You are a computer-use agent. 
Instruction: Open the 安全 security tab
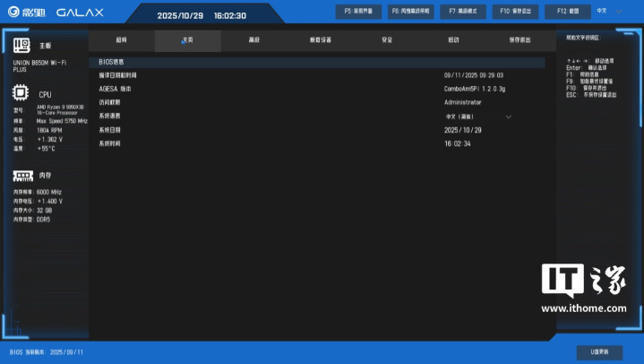click(387, 39)
